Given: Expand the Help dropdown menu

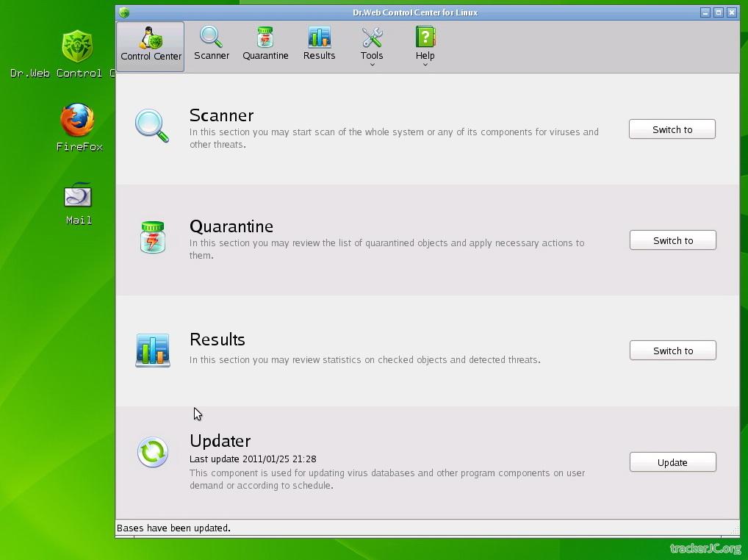Looking at the screenshot, I should coord(425,46).
